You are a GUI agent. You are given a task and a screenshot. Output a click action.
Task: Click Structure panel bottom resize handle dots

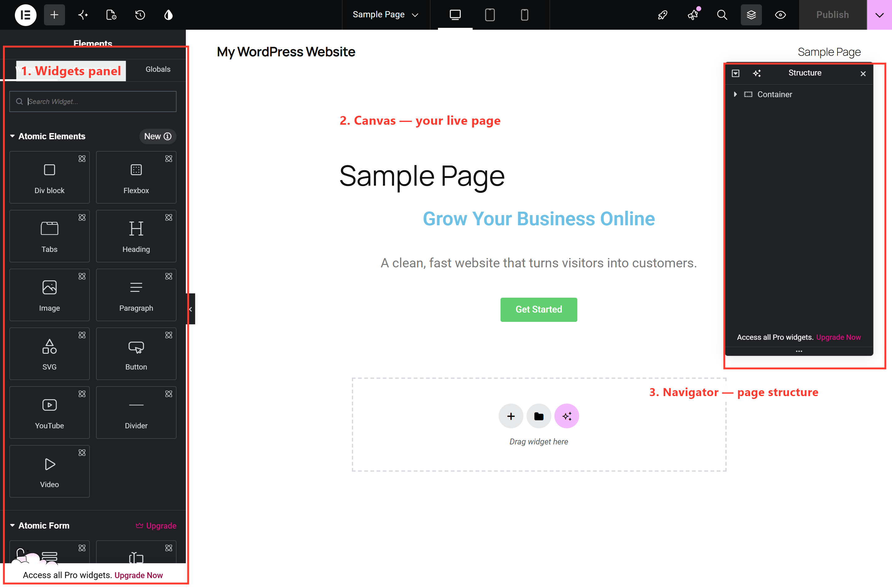point(799,351)
